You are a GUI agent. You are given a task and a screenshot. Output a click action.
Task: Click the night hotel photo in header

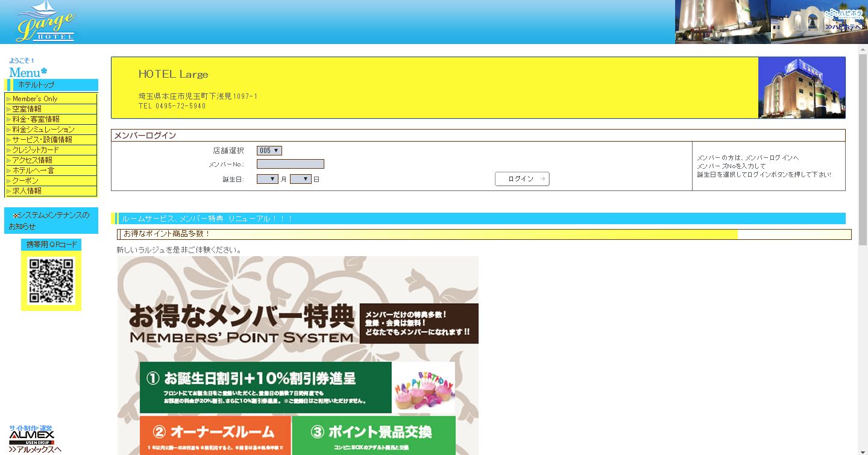tap(723, 22)
